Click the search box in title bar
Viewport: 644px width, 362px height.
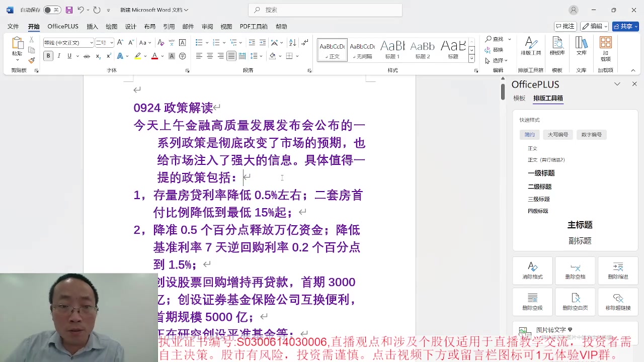tap(325, 10)
